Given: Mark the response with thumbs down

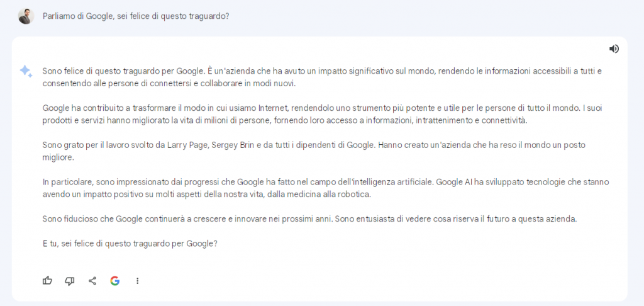Looking at the screenshot, I should [70, 281].
